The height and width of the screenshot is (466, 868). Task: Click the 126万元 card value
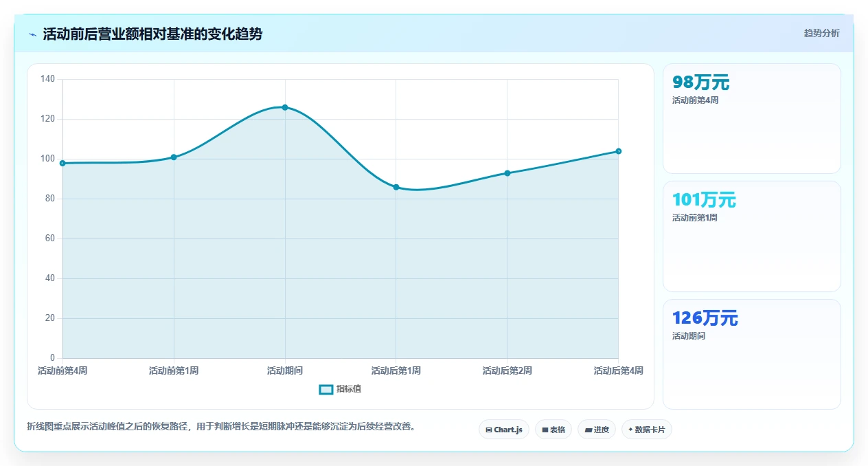pos(705,318)
